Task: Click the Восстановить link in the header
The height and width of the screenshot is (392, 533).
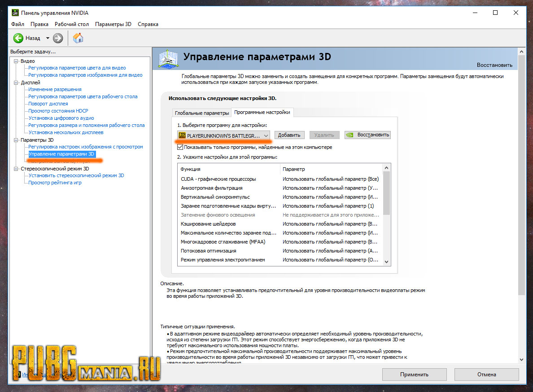Action: (494, 65)
